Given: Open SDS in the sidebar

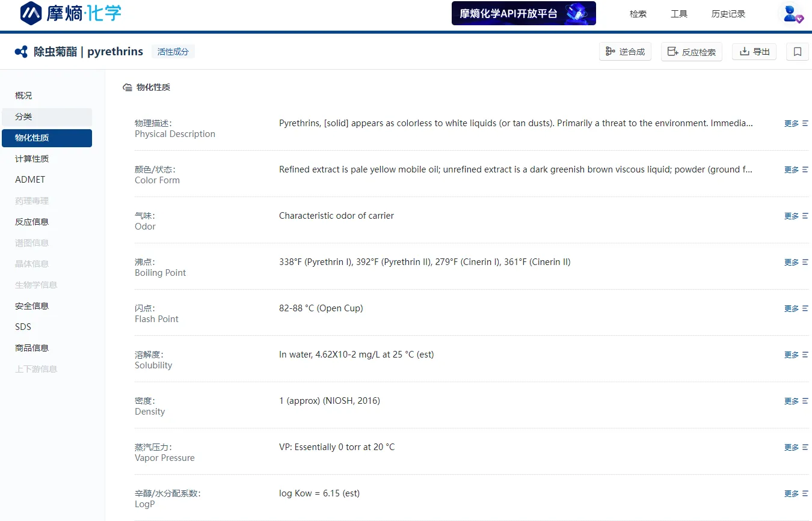Looking at the screenshot, I should pos(47,327).
